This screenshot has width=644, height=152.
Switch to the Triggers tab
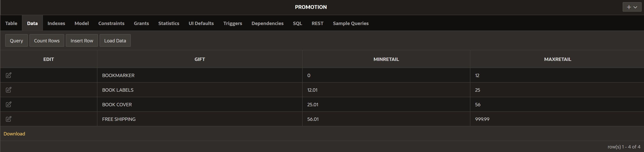pyautogui.click(x=233, y=23)
